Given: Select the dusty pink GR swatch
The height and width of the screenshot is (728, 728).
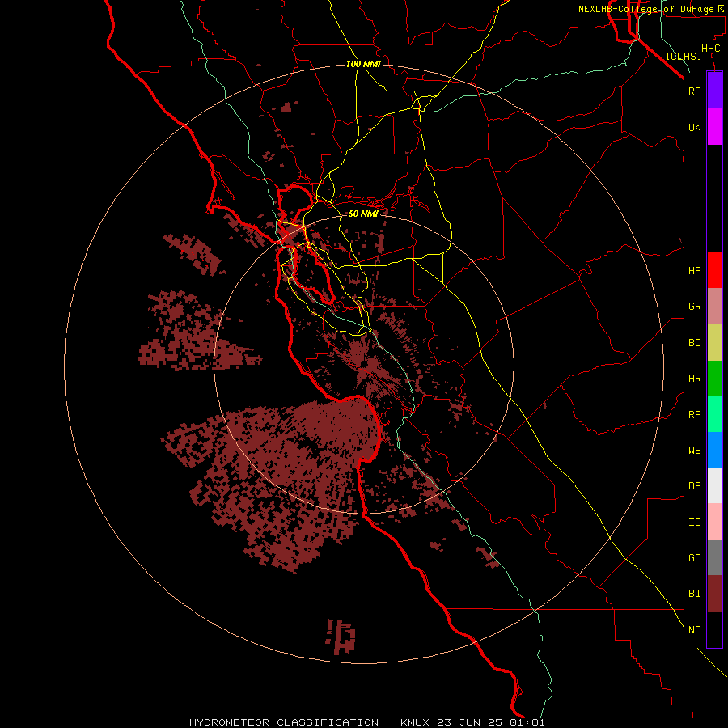Looking at the screenshot, I should (x=714, y=307).
